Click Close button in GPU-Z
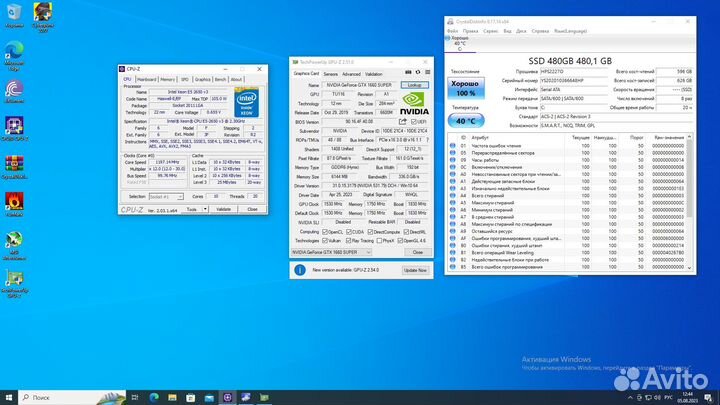This screenshot has height=405, width=720. tap(417, 252)
